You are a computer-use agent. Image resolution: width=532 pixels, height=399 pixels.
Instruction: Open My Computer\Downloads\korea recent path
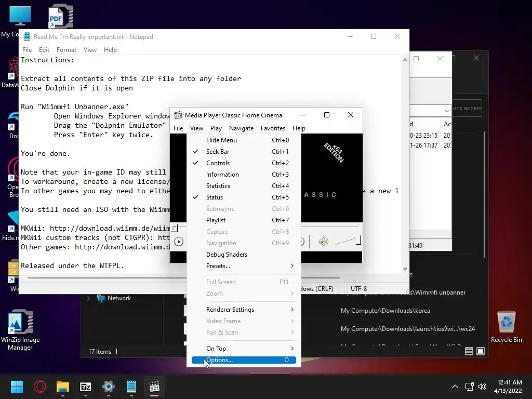(385, 311)
